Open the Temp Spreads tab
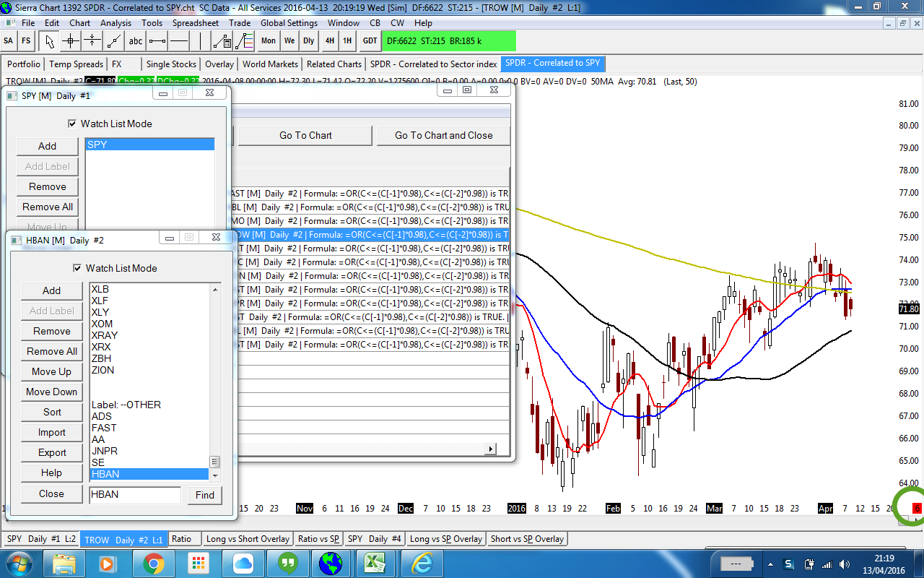 coord(77,64)
